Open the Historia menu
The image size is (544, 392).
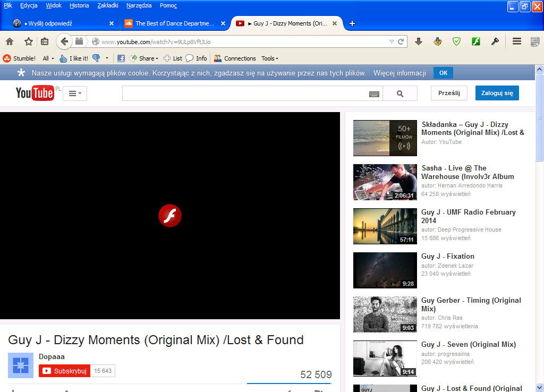point(79,5)
